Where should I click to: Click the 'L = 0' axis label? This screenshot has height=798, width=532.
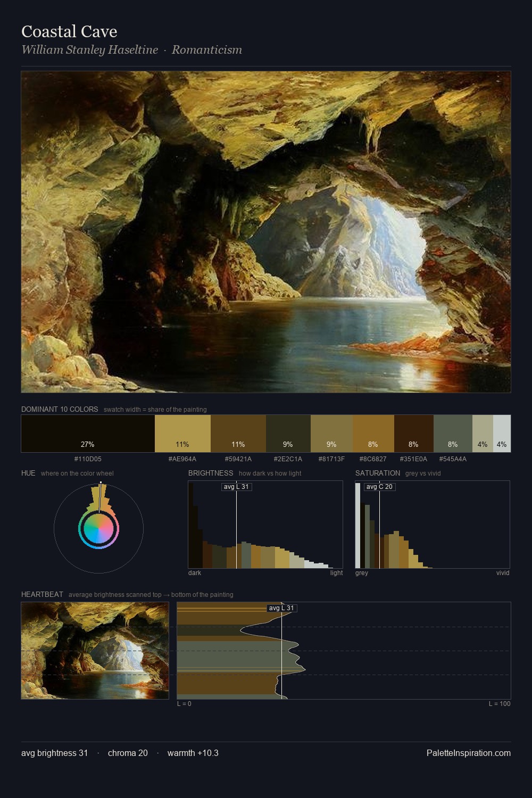pos(184,704)
